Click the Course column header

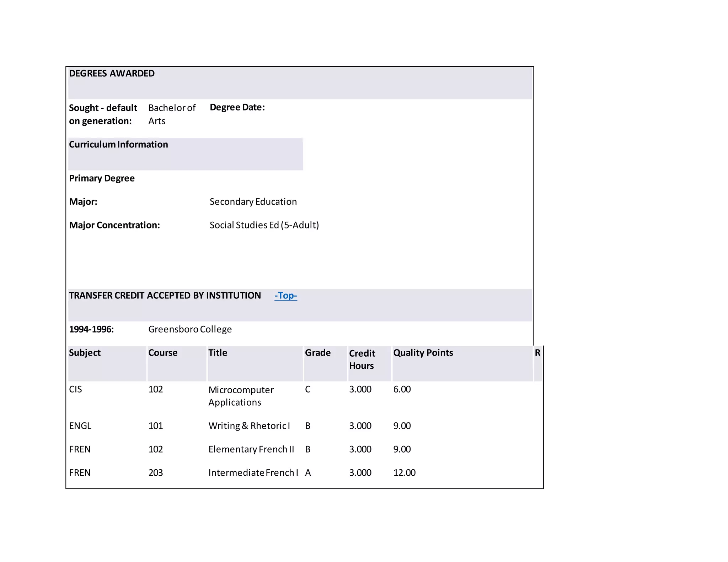tap(162, 353)
